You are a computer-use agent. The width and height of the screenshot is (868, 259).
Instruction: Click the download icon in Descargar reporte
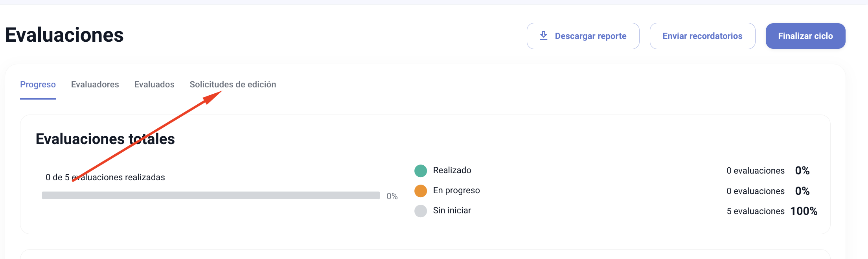click(x=544, y=36)
